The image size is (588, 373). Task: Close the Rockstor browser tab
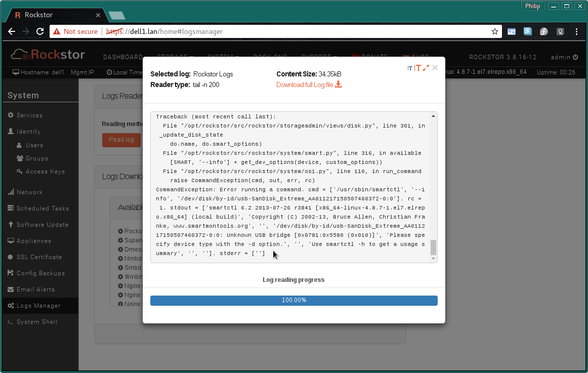pyautogui.click(x=98, y=15)
